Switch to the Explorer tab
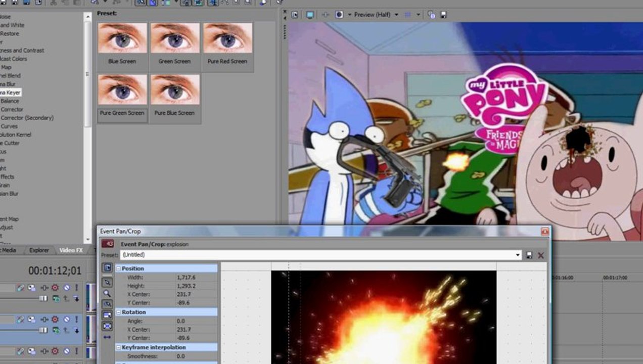This screenshot has width=643, height=364. coord(39,250)
